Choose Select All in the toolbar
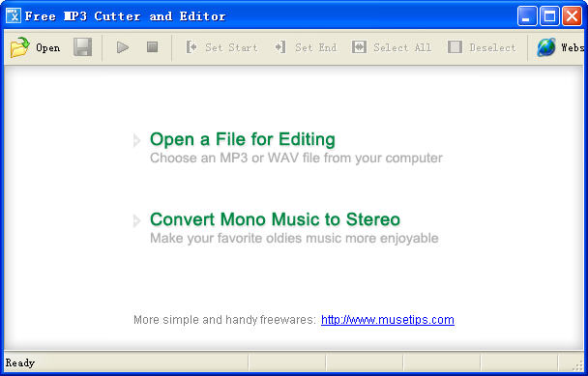Image resolution: width=588 pixels, height=376 pixels. pos(392,47)
